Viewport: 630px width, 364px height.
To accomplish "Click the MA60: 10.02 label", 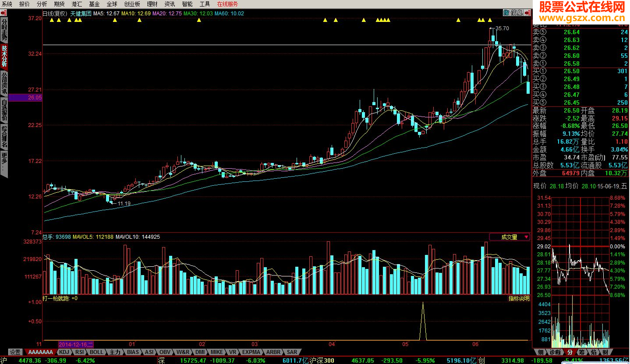I will tap(229, 13).
